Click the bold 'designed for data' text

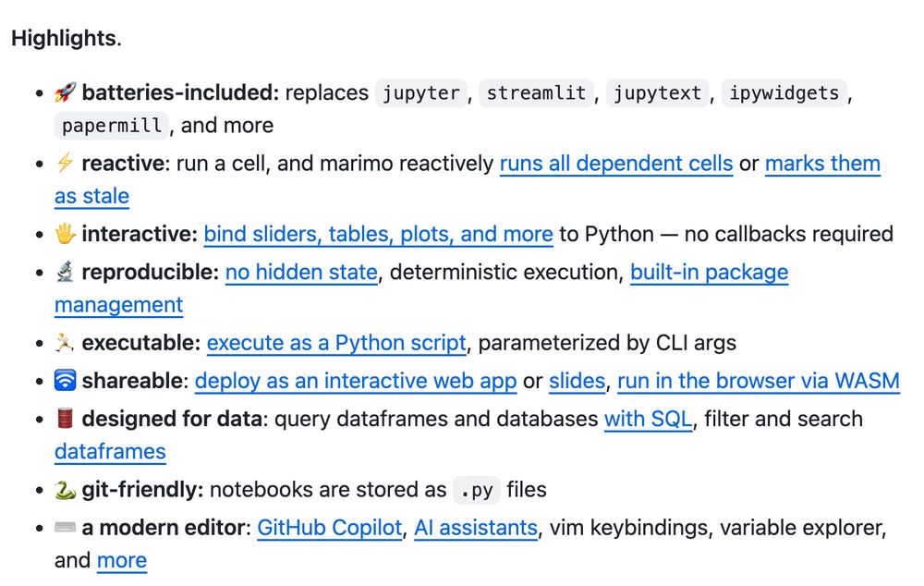[172, 419]
